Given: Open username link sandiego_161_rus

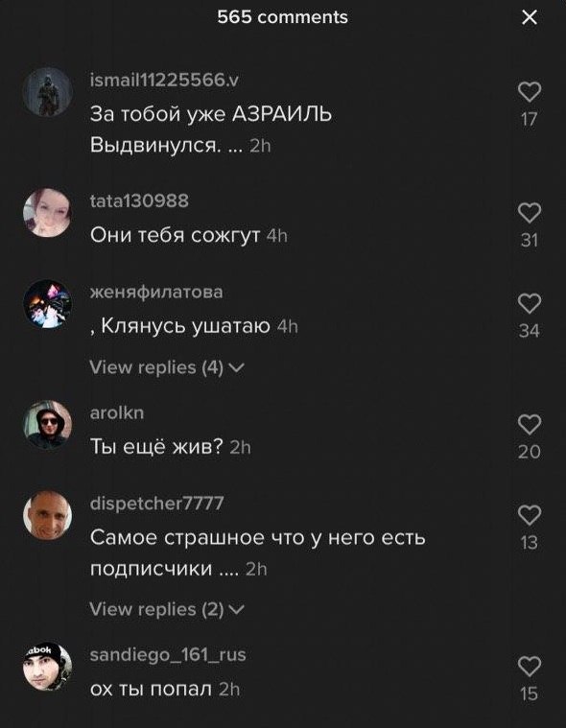Looking at the screenshot, I should coord(168,655).
